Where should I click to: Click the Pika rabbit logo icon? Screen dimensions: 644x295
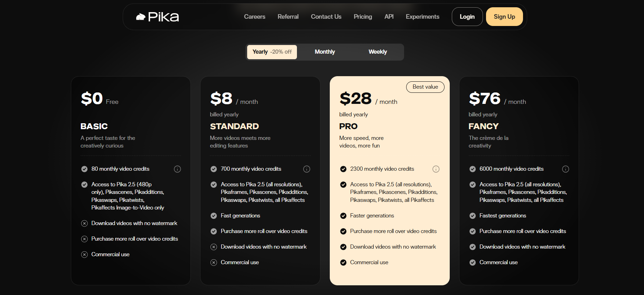141,17
